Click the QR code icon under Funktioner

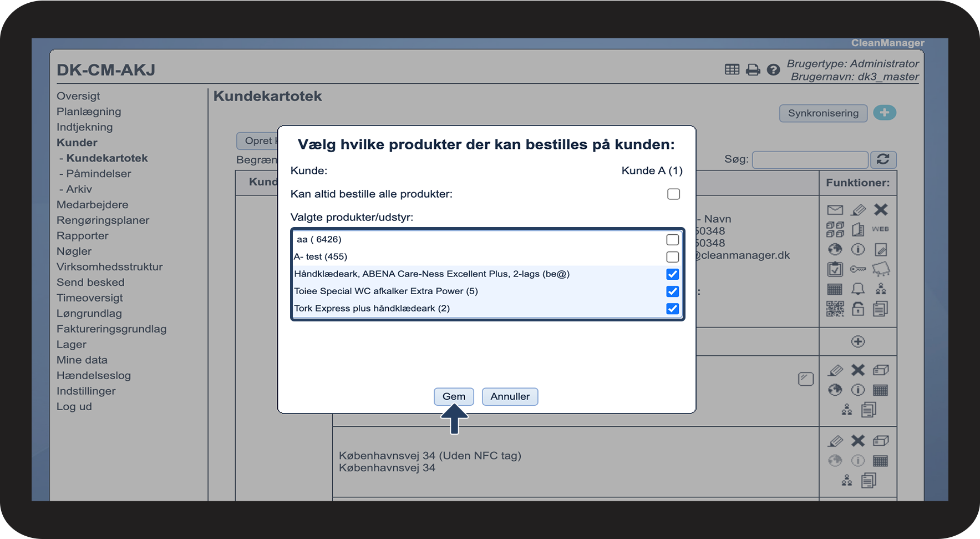pyautogui.click(x=835, y=309)
